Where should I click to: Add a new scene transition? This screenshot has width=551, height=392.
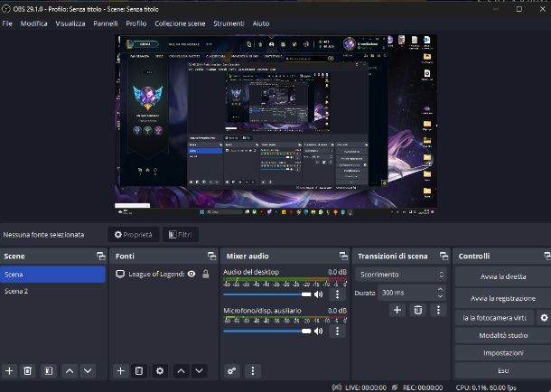[x=397, y=310]
